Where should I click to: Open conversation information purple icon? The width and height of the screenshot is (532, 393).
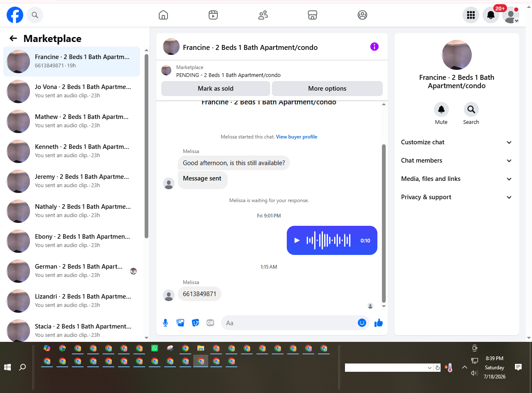[374, 47]
